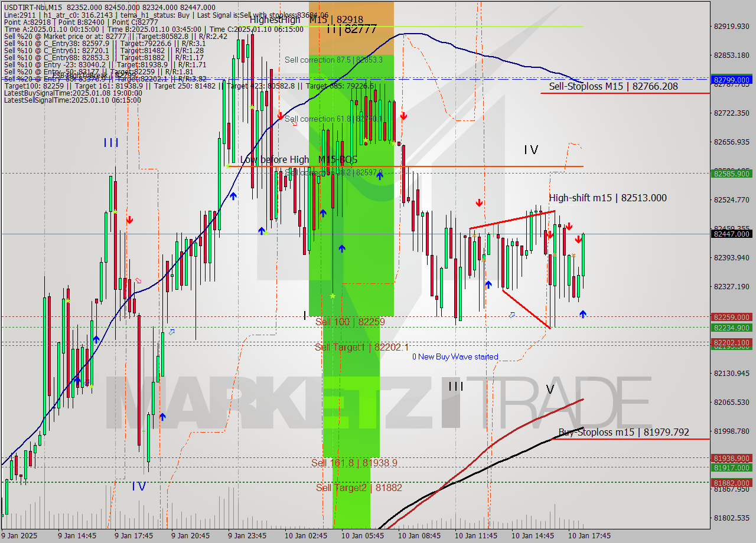Click the Time A:2025.01.10 00:15:00 info line

[x=154, y=29]
